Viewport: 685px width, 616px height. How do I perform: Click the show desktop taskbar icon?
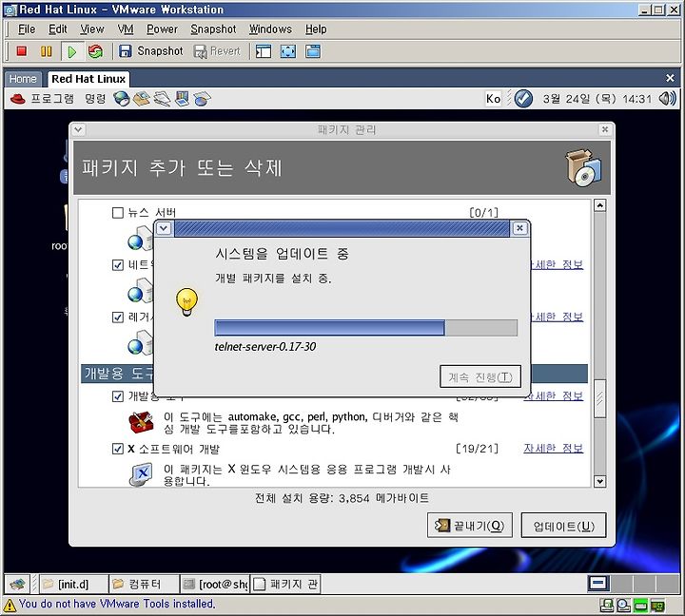click(x=17, y=584)
